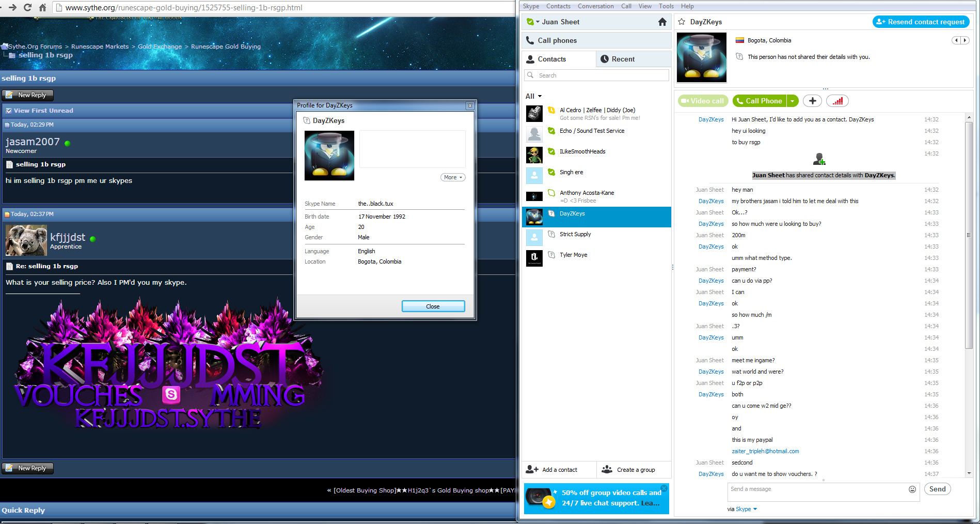Click Close button in profile dialog
Image resolution: width=980 pixels, height=524 pixels.
pyautogui.click(x=433, y=306)
